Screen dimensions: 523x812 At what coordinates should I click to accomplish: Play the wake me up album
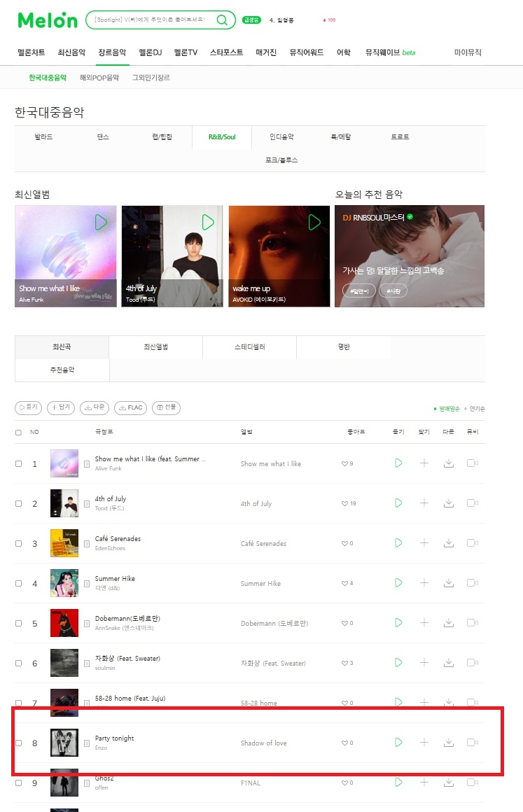click(x=314, y=222)
